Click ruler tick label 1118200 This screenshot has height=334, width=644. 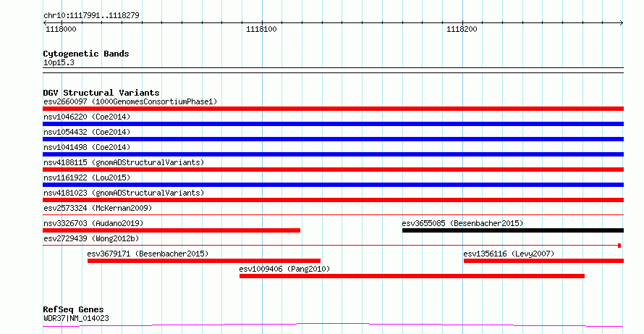462,29
